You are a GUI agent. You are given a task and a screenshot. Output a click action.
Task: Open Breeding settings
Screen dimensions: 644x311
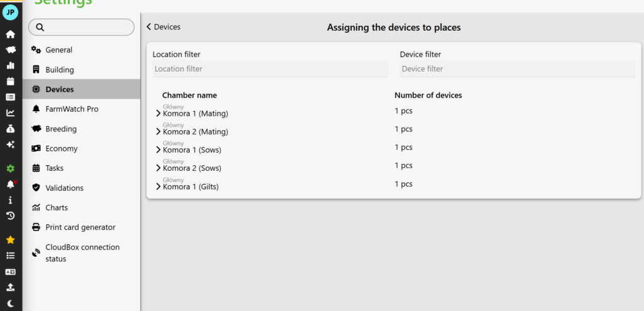click(x=81, y=128)
